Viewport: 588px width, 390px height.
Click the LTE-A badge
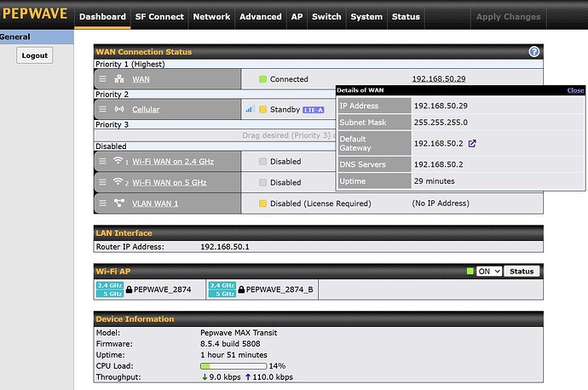pyautogui.click(x=313, y=110)
